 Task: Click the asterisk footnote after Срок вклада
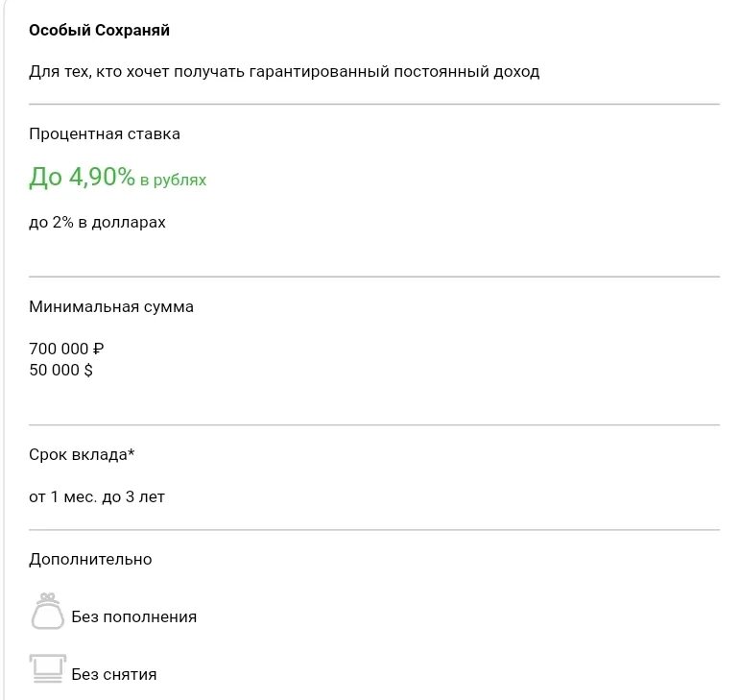[131, 452]
